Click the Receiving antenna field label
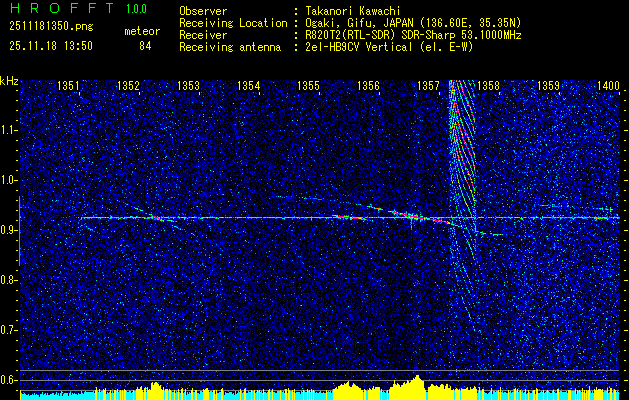 (230, 47)
